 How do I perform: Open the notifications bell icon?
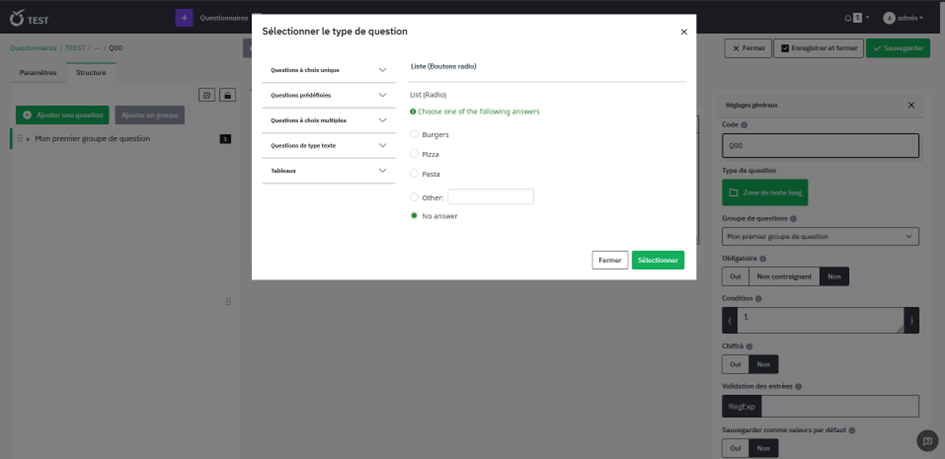pos(848,18)
